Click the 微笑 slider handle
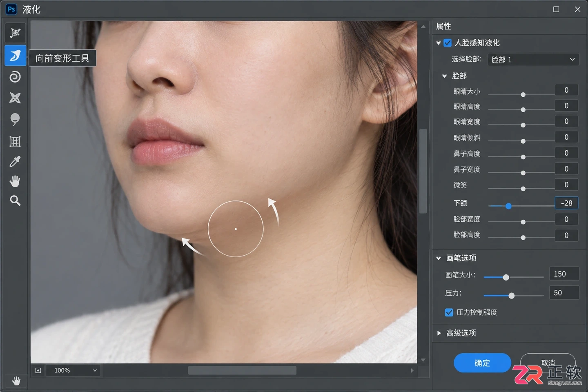This screenshot has height=392, width=588. pyautogui.click(x=523, y=189)
